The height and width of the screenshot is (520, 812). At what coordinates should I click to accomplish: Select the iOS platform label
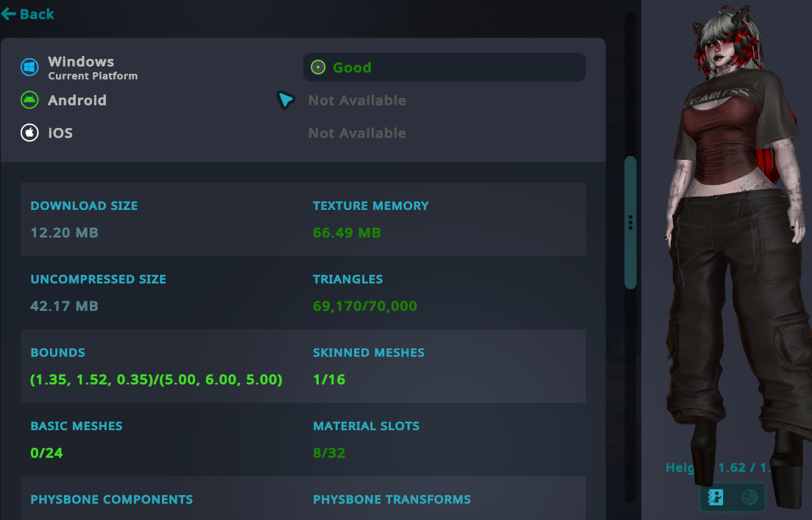tap(60, 133)
